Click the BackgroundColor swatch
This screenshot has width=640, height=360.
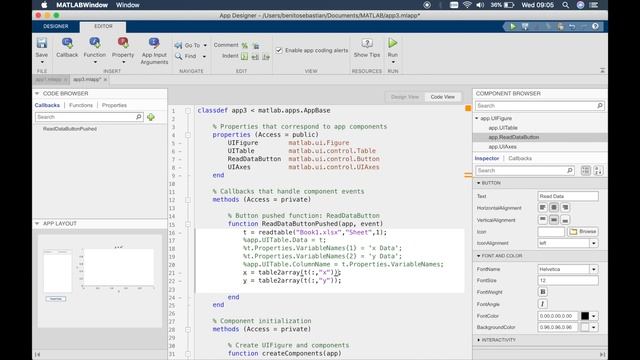[585, 327]
